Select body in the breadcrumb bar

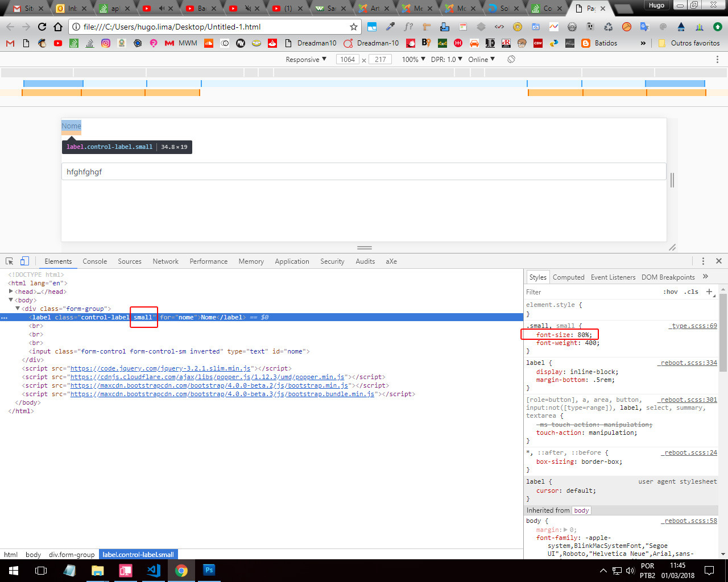(x=34, y=555)
